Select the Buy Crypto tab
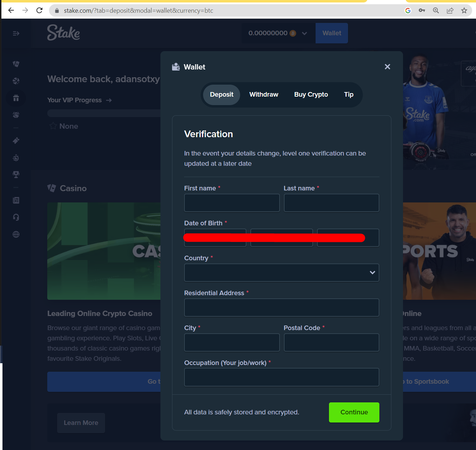The image size is (476, 450). click(x=311, y=95)
